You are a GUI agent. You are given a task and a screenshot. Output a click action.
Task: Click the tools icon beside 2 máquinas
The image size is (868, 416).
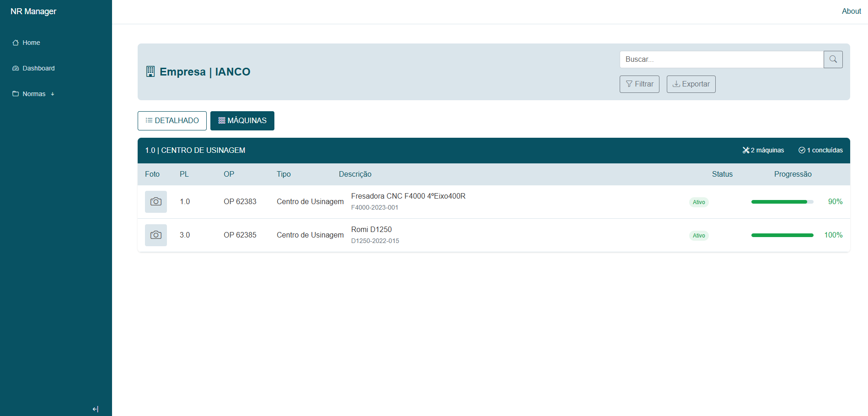coord(746,150)
